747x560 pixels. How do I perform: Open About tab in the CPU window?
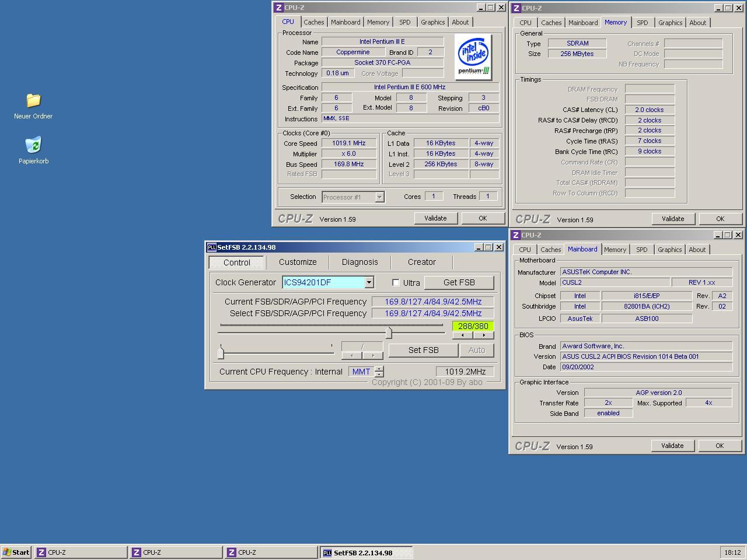pyautogui.click(x=460, y=22)
